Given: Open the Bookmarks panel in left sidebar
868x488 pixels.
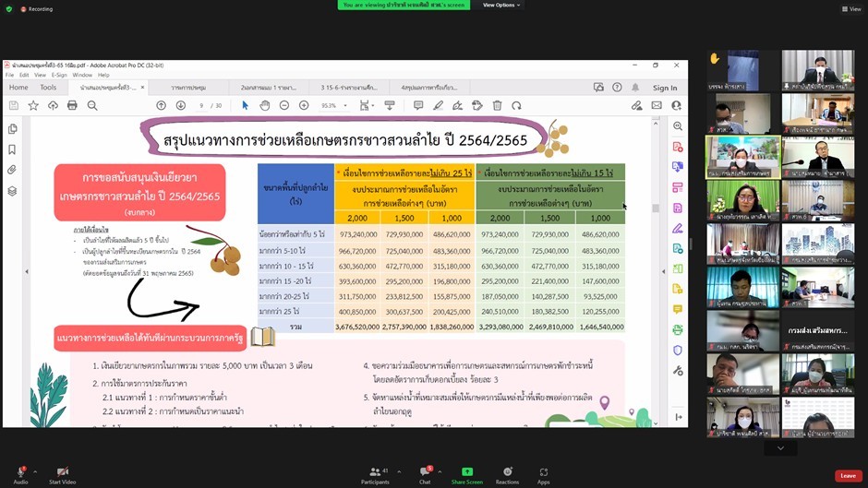Looking at the screenshot, I should (x=12, y=149).
